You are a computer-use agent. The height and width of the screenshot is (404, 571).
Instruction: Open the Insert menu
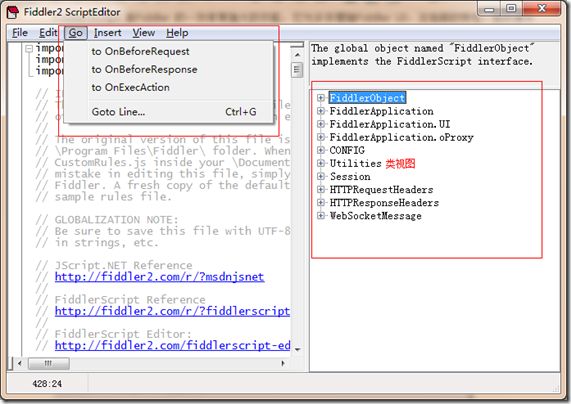107,33
